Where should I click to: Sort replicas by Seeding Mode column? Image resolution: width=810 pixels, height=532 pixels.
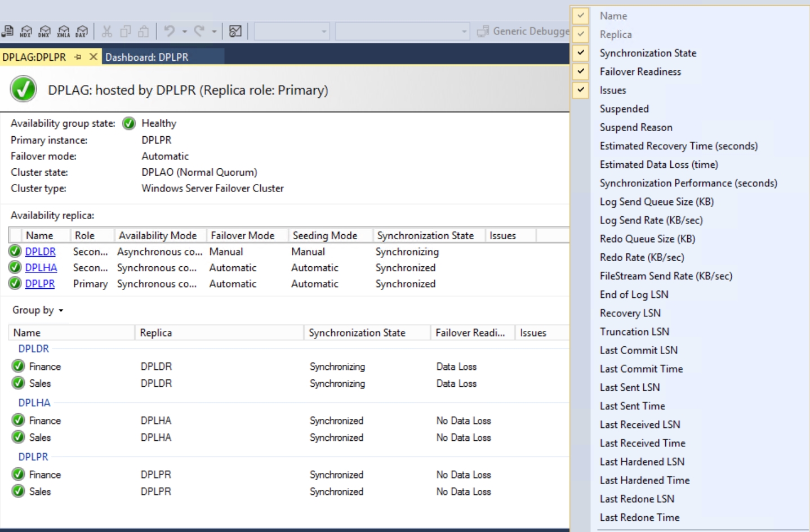[x=331, y=235]
